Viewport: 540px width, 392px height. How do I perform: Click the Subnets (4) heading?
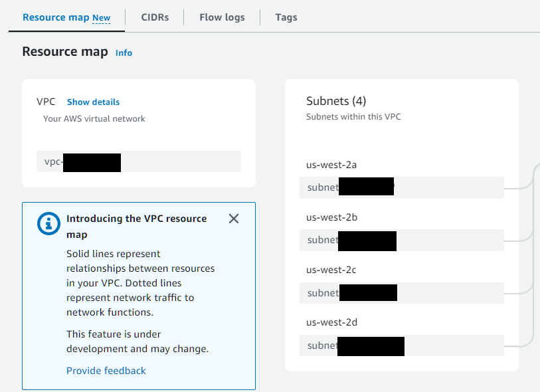[336, 101]
